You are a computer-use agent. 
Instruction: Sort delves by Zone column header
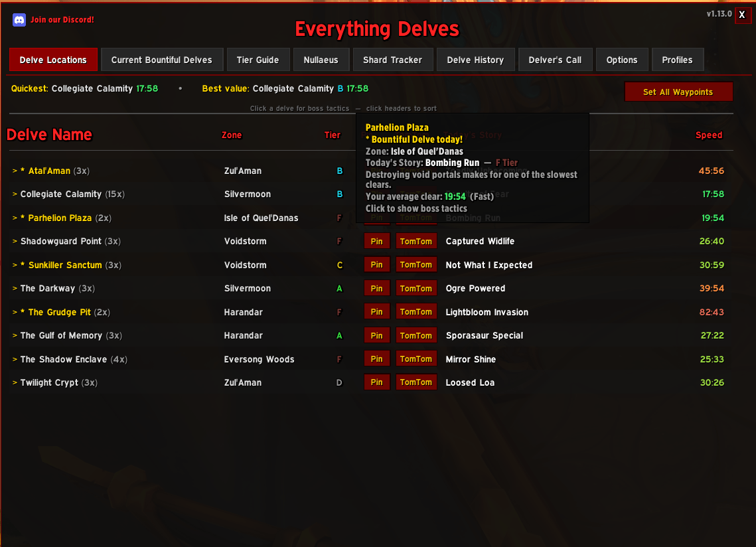232,135
